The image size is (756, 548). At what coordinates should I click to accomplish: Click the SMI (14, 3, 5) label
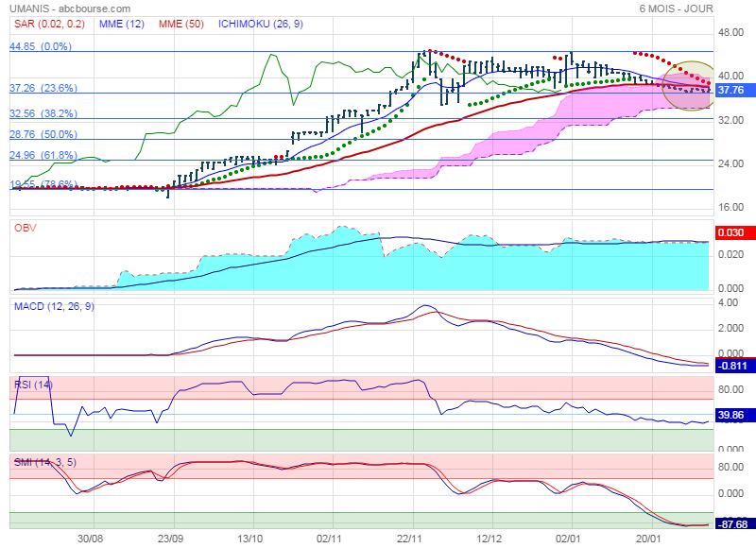[45, 462]
